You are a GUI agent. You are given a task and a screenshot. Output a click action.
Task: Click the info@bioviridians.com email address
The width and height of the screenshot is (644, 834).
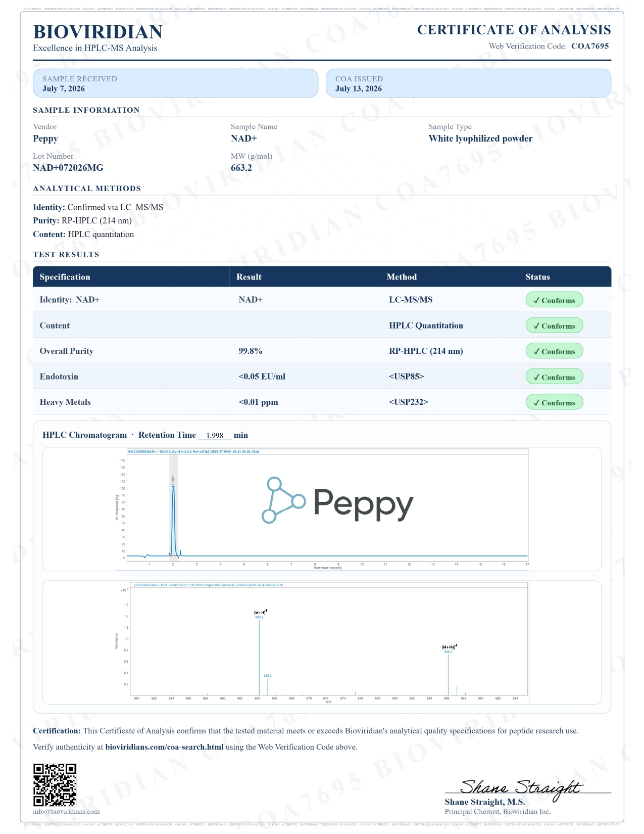[66, 812]
